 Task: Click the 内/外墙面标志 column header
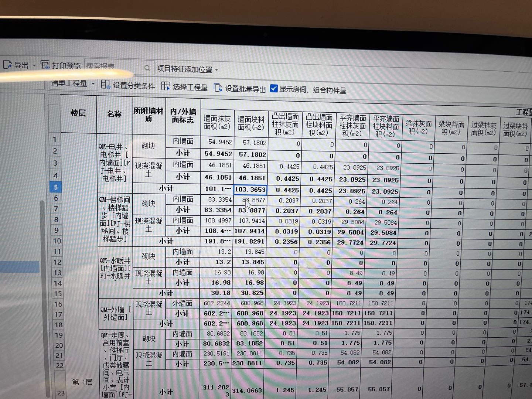click(183, 116)
